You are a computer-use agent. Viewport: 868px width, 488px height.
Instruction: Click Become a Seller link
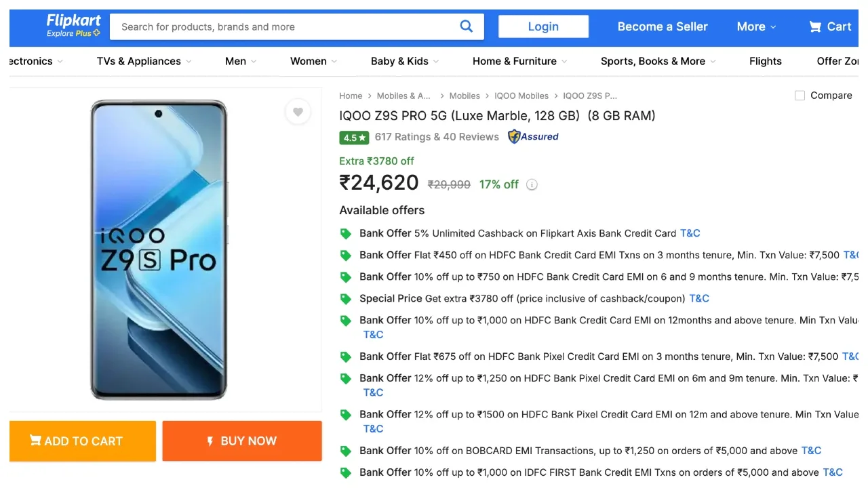(663, 26)
